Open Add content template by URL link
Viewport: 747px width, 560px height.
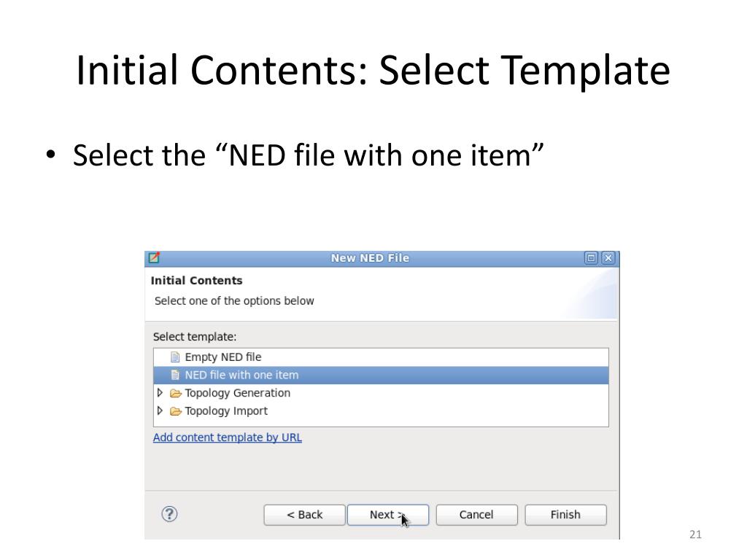(228, 437)
